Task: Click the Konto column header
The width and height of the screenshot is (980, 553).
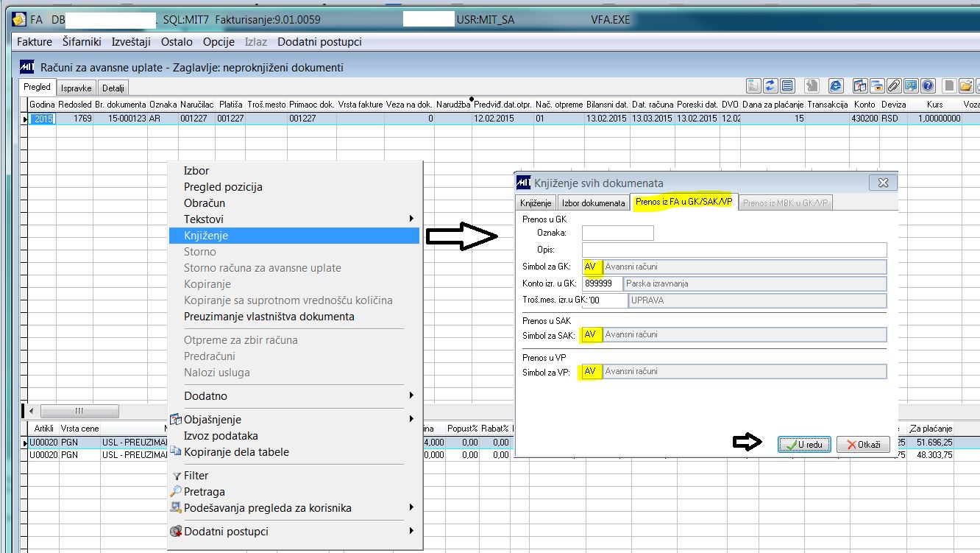Action: [864, 105]
